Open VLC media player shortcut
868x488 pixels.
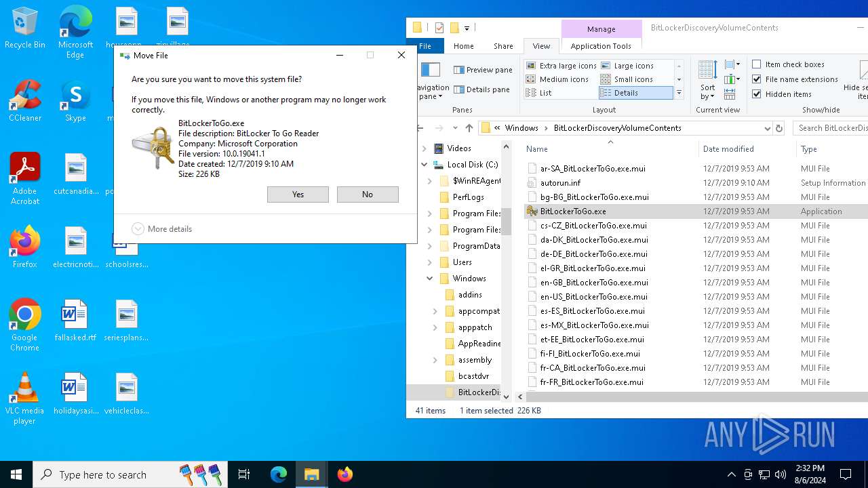click(24, 399)
